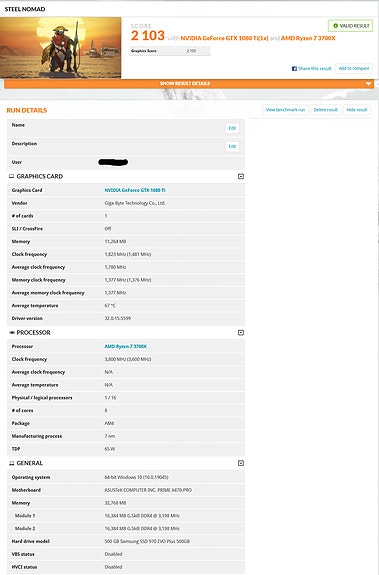The width and height of the screenshot is (379, 575).
Task: Click the Hide result button
Action: click(x=357, y=110)
